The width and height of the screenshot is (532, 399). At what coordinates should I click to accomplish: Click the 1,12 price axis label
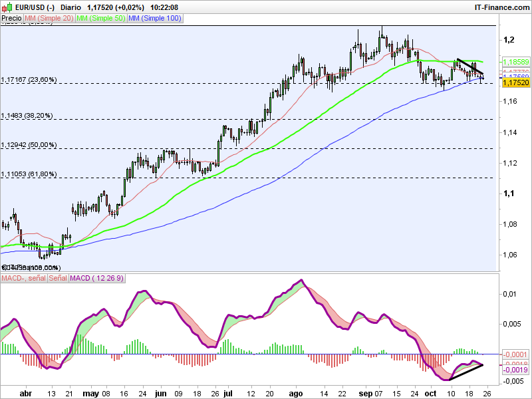click(x=510, y=163)
